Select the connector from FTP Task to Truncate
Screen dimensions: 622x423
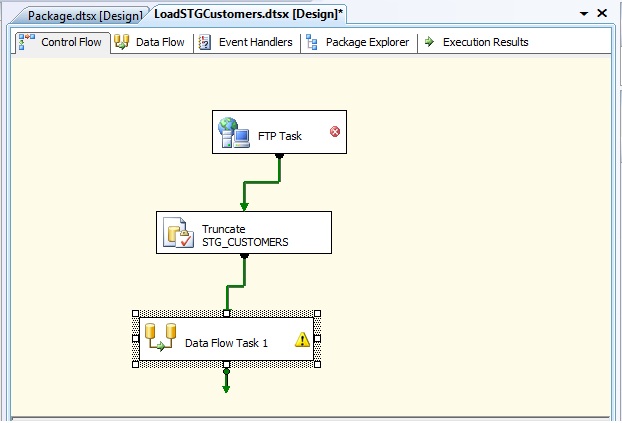pos(262,182)
